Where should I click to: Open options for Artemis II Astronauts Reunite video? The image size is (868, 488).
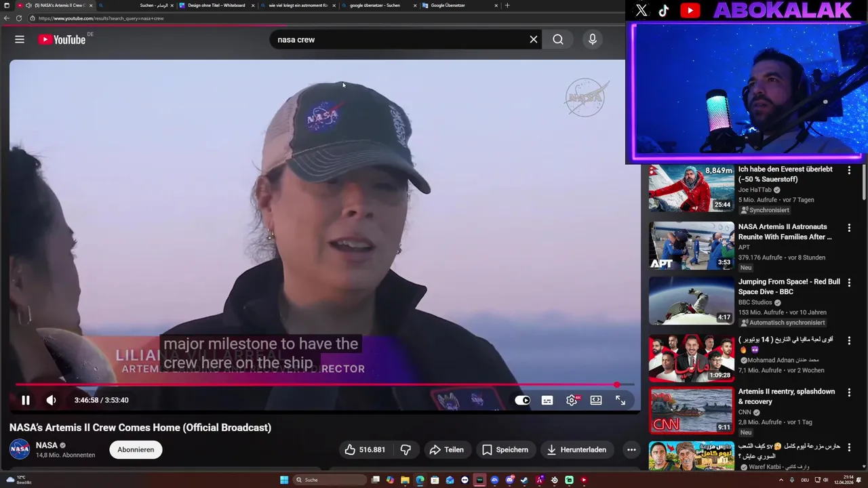849,228
